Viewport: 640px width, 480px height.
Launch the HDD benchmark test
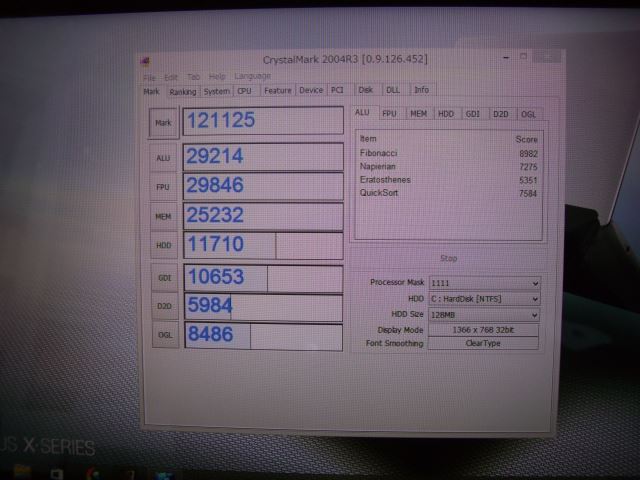[x=163, y=245]
